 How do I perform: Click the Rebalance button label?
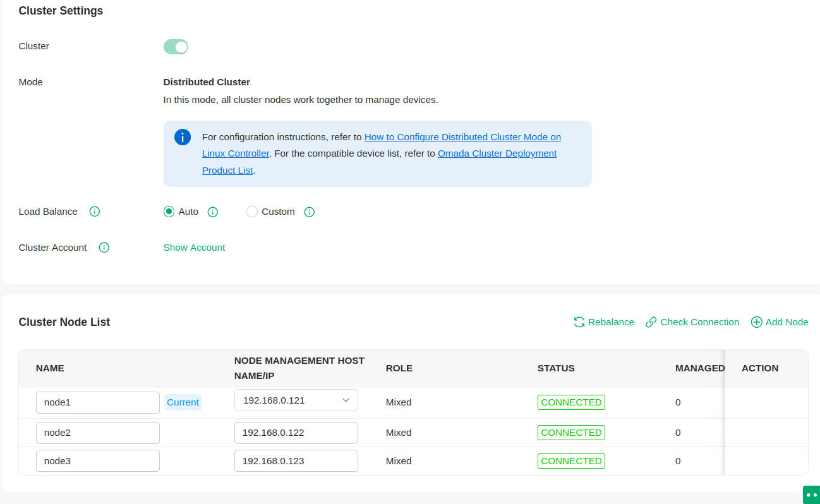611,322
